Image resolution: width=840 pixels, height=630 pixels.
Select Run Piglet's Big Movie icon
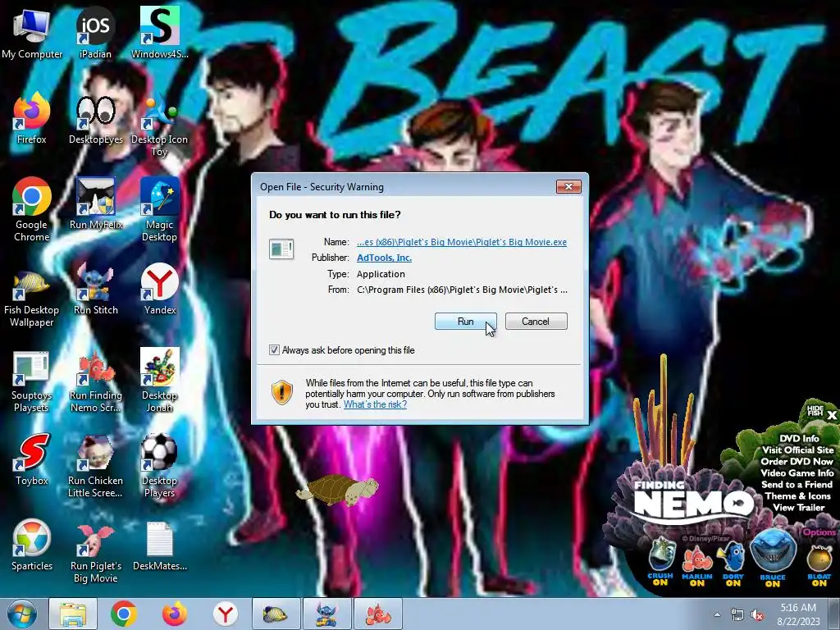click(x=96, y=552)
